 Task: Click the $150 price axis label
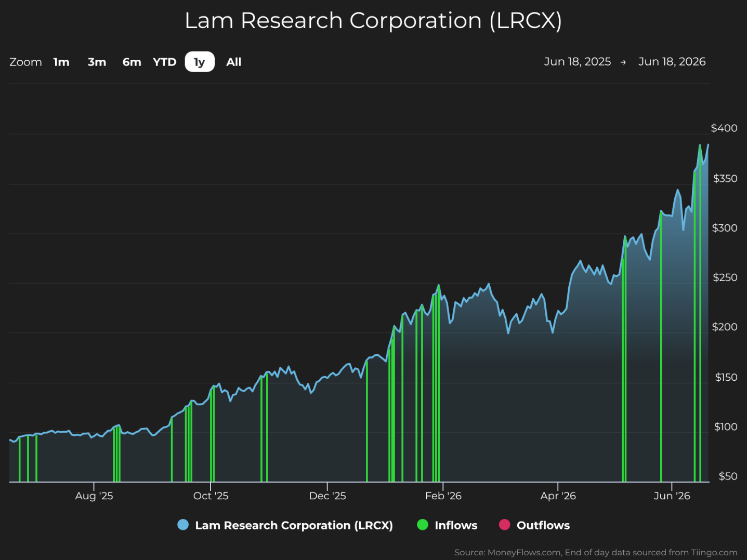(726, 377)
